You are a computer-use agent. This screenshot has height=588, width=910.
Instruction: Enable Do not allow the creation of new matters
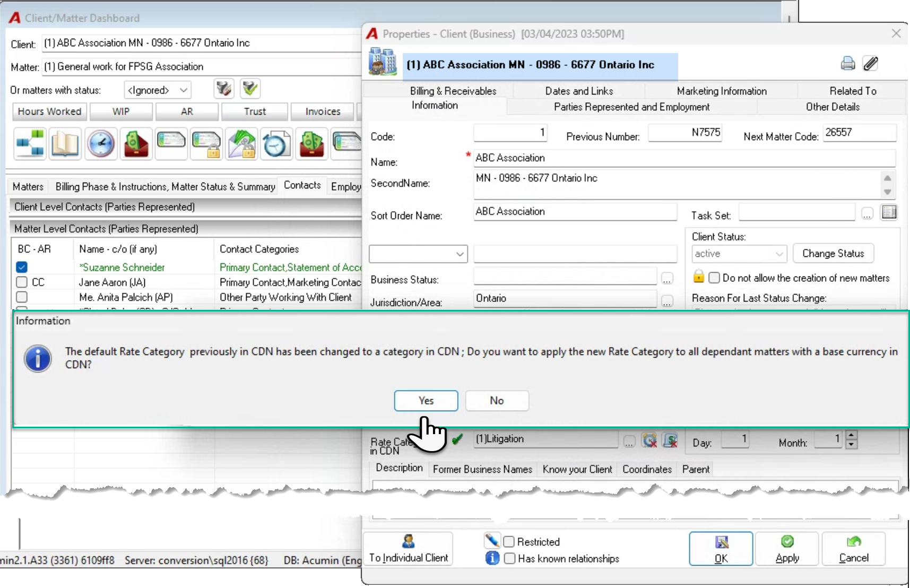714,278
